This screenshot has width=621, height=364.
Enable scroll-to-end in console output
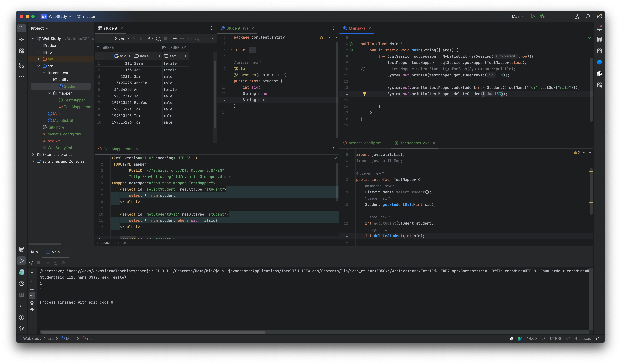(x=32, y=295)
